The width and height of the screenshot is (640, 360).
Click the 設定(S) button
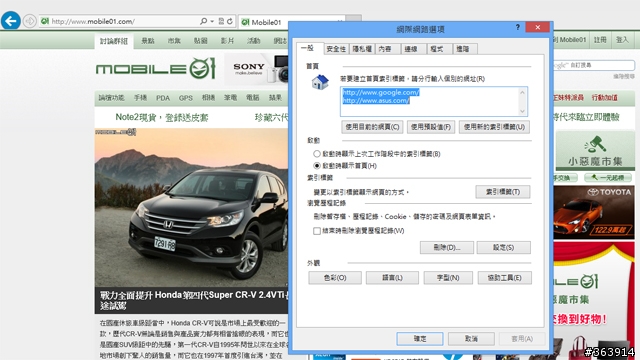click(x=504, y=247)
